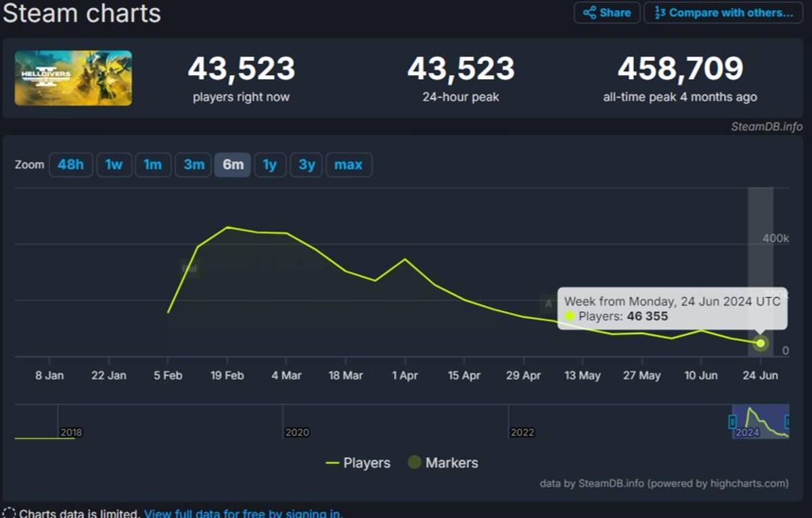812x518 pixels.
Task: Click the SteamDB.info credit text
Action: click(766, 126)
